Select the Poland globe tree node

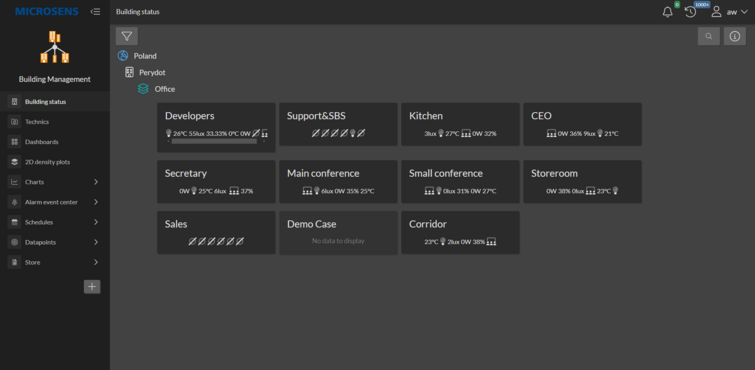pyautogui.click(x=137, y=56)
